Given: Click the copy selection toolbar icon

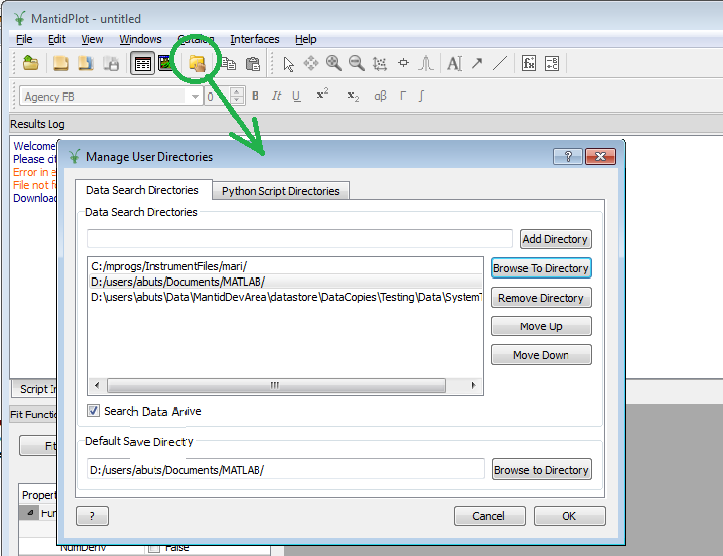Looking at the screenshot, I should 229,63.
